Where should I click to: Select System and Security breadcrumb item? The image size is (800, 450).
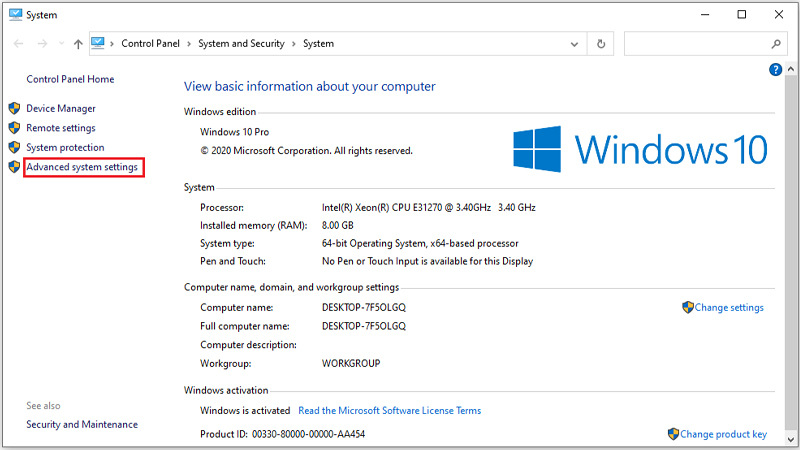tap(240, 44)
